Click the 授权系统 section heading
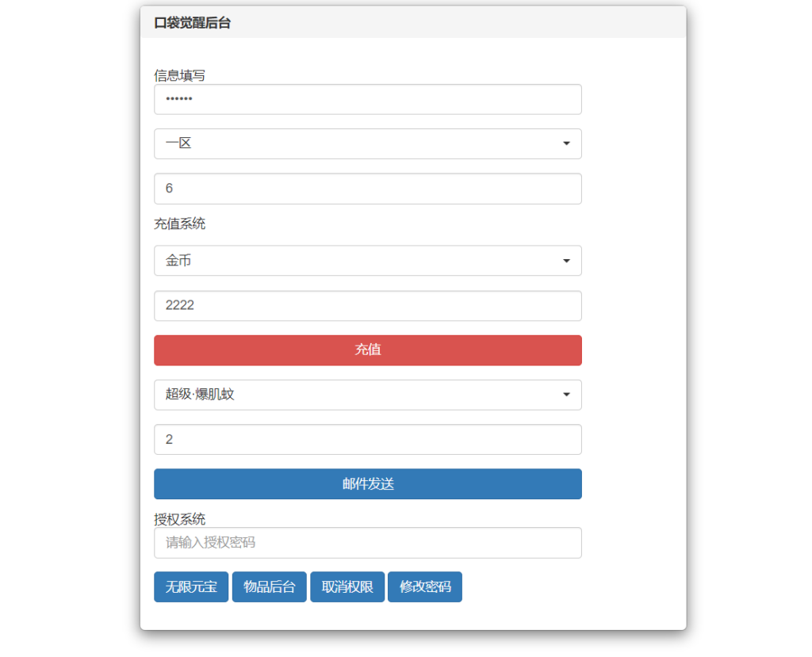812x657 pixels. pyautogui.click(x=178, y=519)
